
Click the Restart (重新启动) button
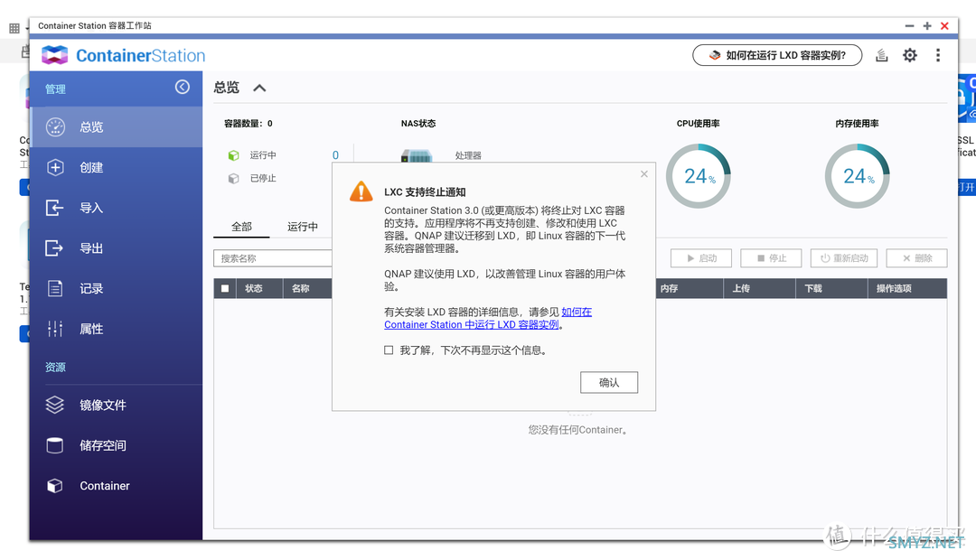click(x=844, y=258)
